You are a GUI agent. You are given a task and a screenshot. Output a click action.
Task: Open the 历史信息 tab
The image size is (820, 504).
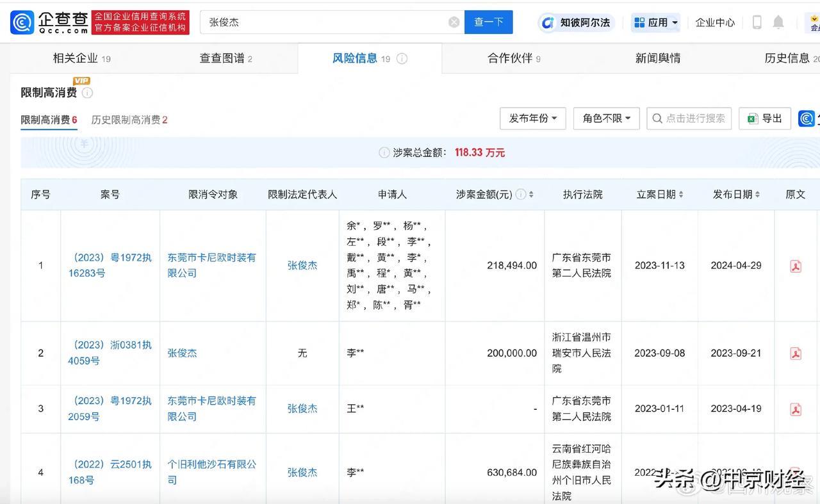pos(792,58)
